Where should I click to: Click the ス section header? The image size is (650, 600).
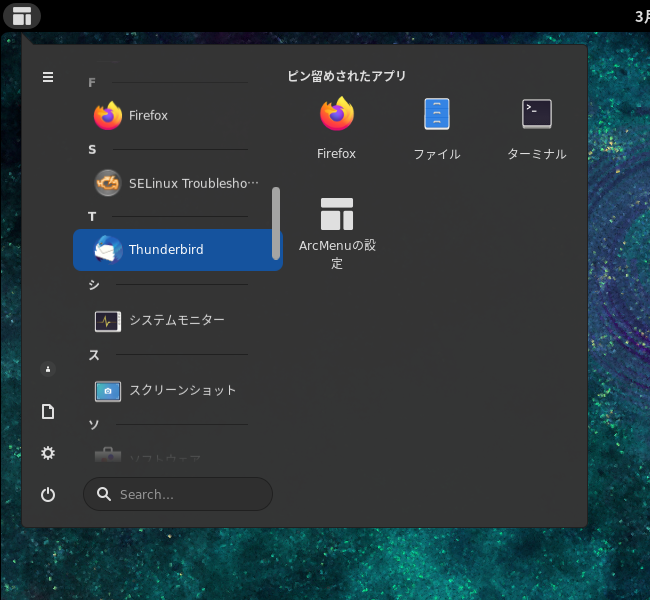click(x=94, y=355)
